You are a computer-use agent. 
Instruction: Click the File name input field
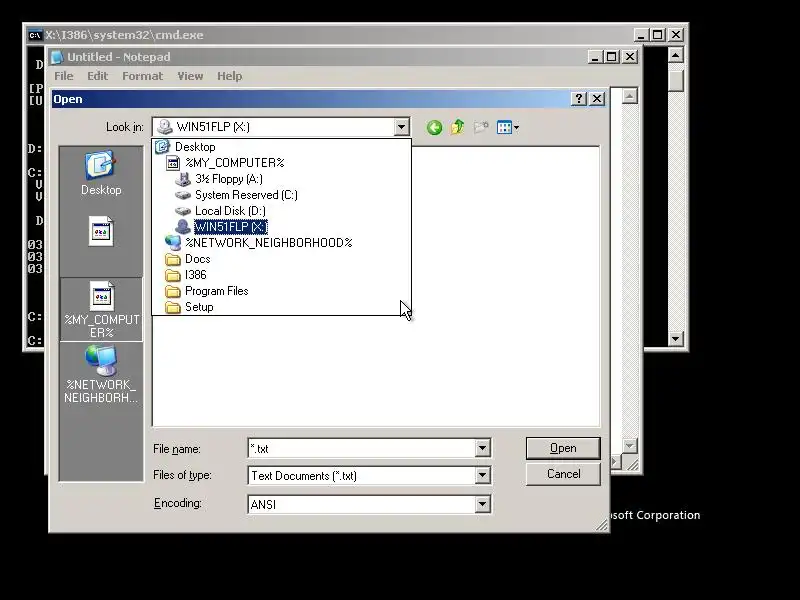[x=362, y=448]
